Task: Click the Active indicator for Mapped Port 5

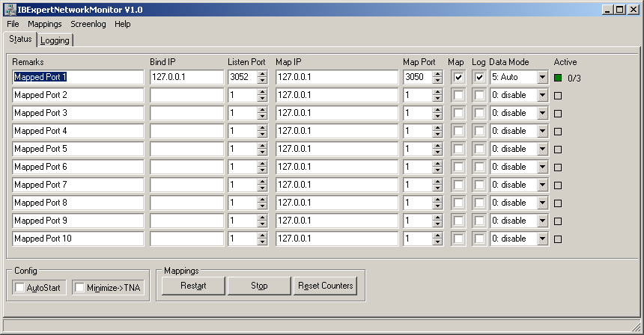Action: [558, 150]
